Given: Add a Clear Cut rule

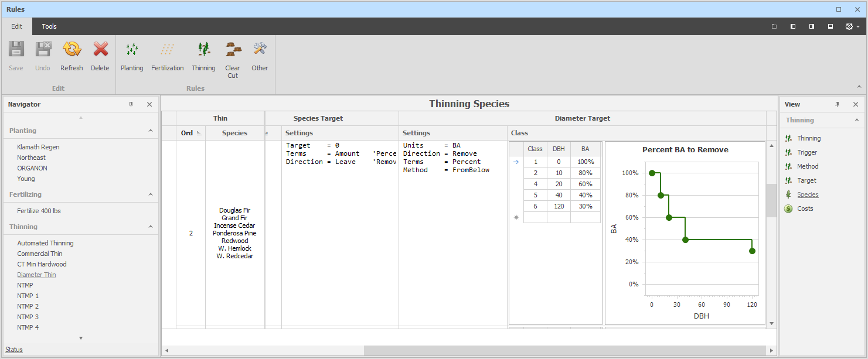Looking at the screenshot, I should [x=233, y=59].
